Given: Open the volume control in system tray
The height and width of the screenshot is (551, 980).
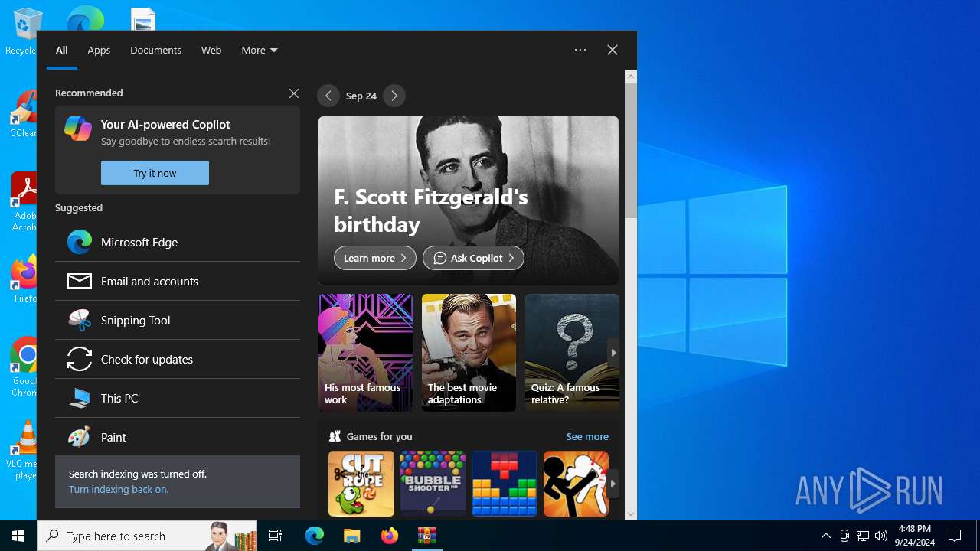Looking at the screenshot, I should tap(881, 536).
